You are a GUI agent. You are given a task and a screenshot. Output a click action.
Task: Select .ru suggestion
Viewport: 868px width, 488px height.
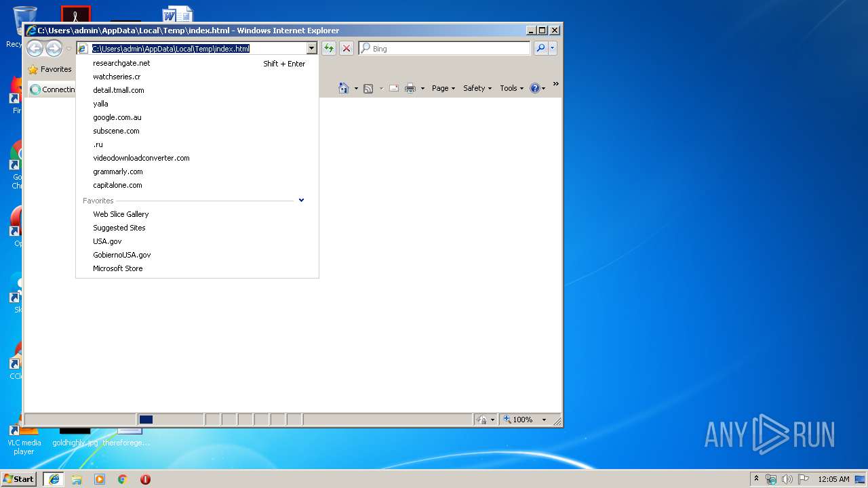coord(98,144)
